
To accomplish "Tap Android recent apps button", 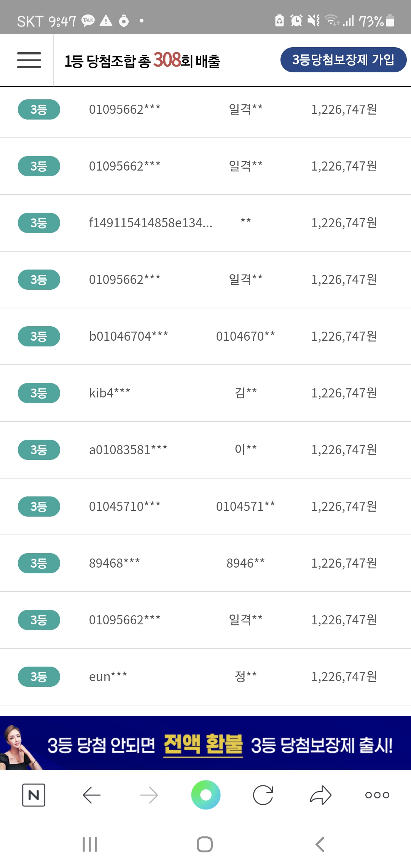I will pos(90,844).
